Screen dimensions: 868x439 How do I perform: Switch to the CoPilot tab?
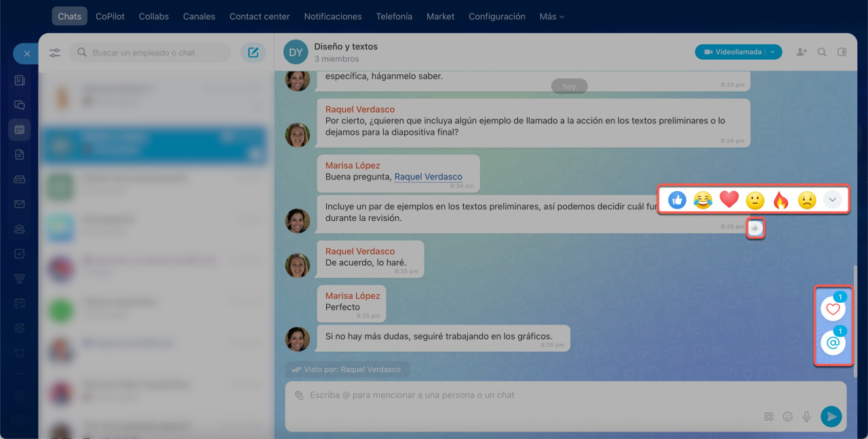click(110, 16)
